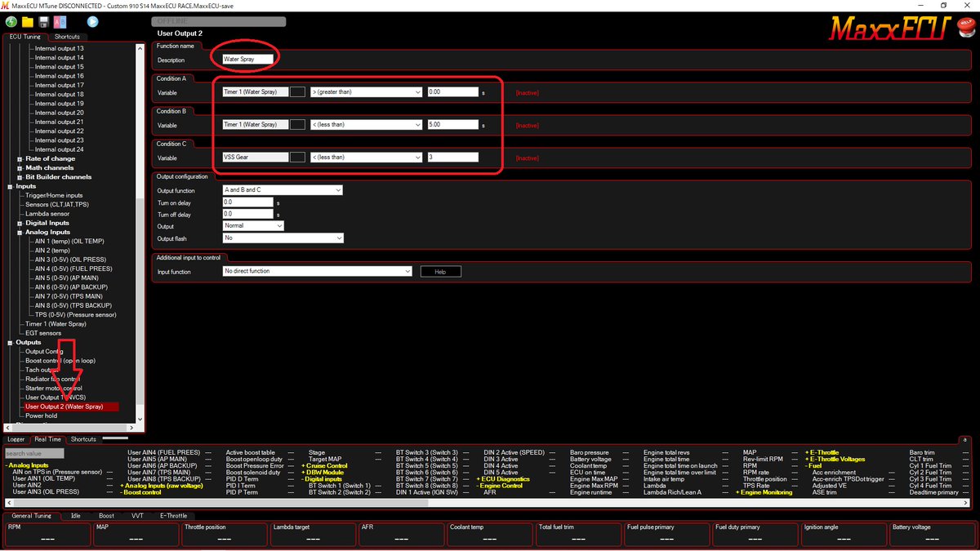Switch to the Logger tab
Image resolution: width=980 pixels, height=551 pixels.
[16, 439]
